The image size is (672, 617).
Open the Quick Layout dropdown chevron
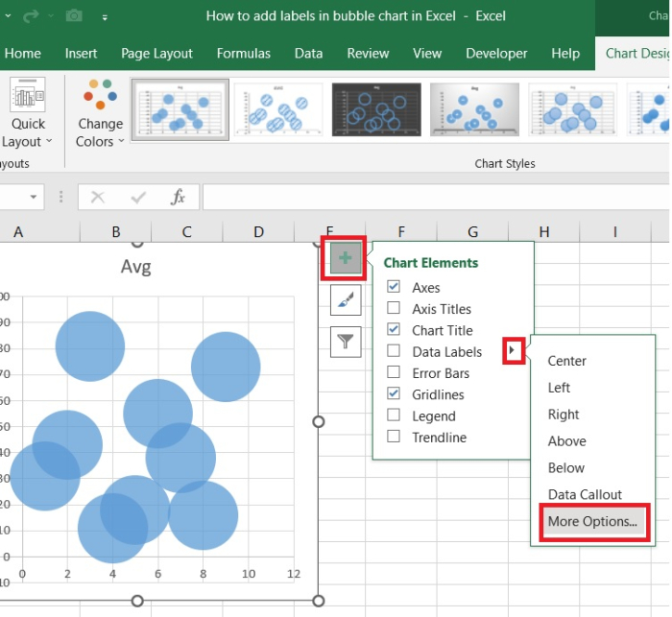49,141
